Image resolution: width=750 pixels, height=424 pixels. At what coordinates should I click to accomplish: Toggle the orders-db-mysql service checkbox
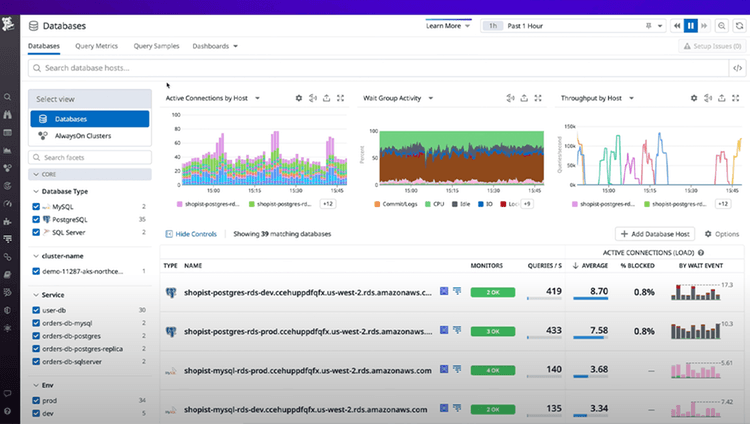36,323
